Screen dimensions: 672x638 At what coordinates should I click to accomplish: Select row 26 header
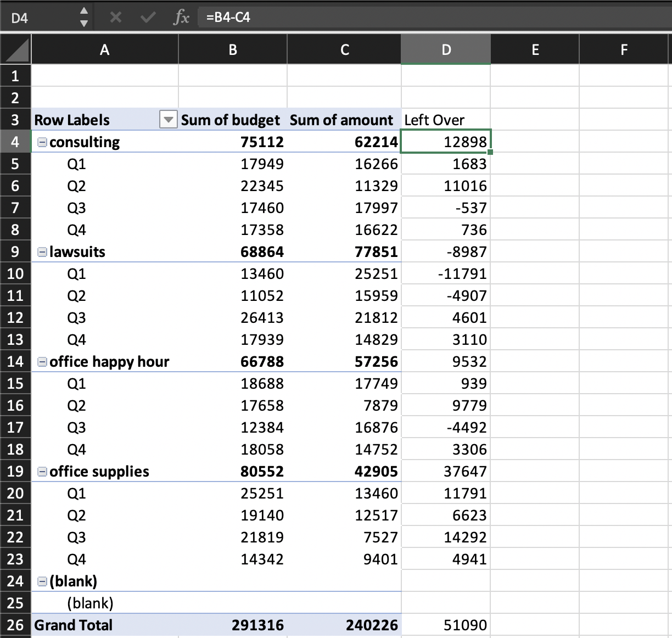(x=15, y=625)
